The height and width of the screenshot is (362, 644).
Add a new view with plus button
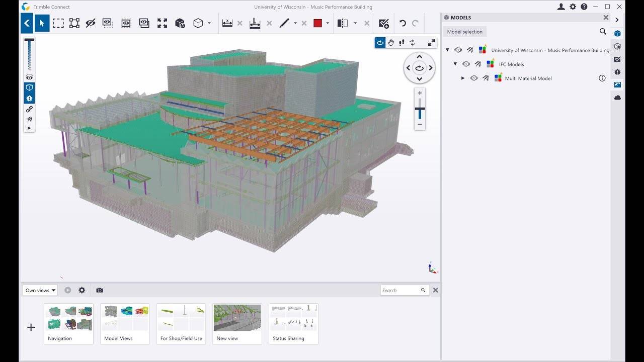point(31,327)
